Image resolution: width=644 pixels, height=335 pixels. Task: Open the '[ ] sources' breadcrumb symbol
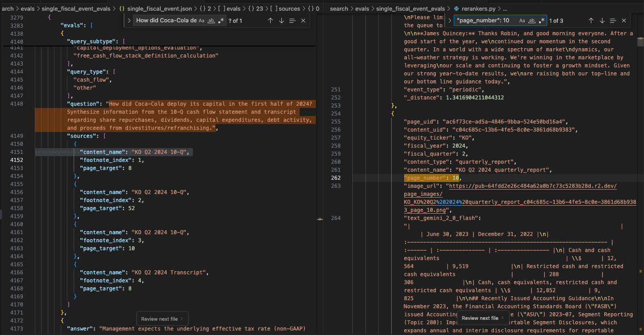285,8
